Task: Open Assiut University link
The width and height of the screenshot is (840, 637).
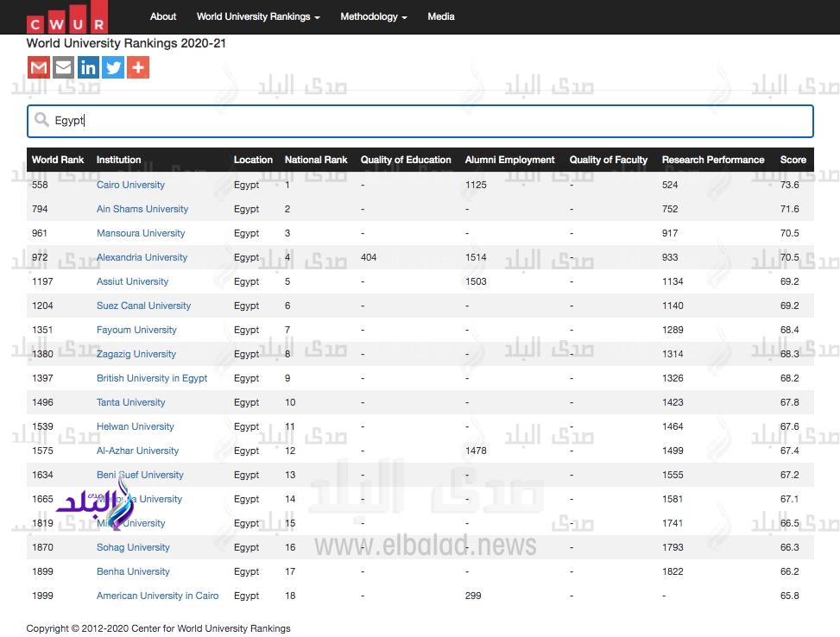Action: pyautogui.click(x=132, y=281)
